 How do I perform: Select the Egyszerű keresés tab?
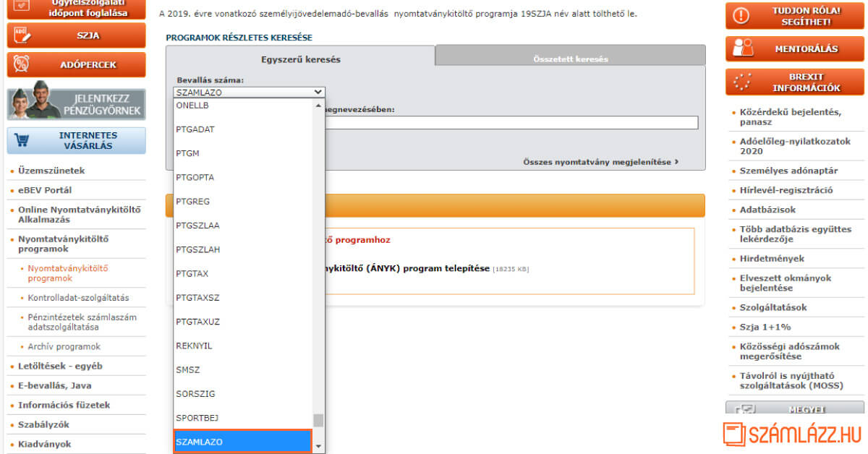point(300,59)
